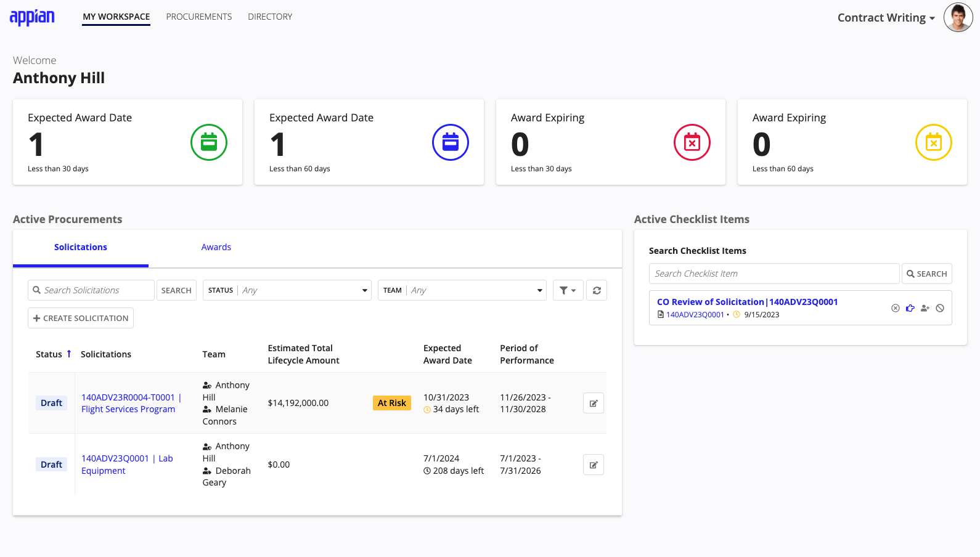Edit the Flight Services Program solicitation
The width and height of the screenshot is (980, 557).
coord(594,403)
